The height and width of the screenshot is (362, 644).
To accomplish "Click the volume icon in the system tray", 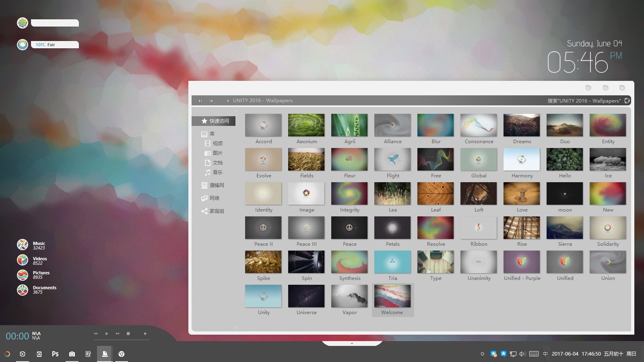I will (522, 354).
